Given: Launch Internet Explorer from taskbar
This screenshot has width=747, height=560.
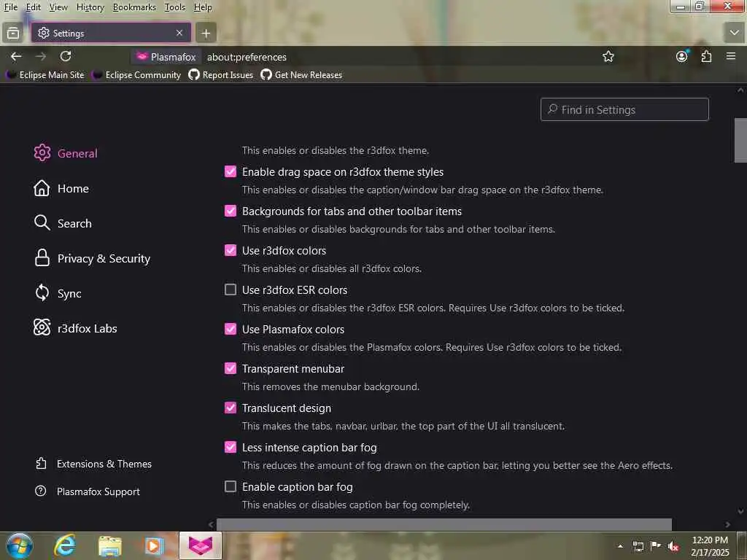Looking at the screenshot, I should pos(65,545).
